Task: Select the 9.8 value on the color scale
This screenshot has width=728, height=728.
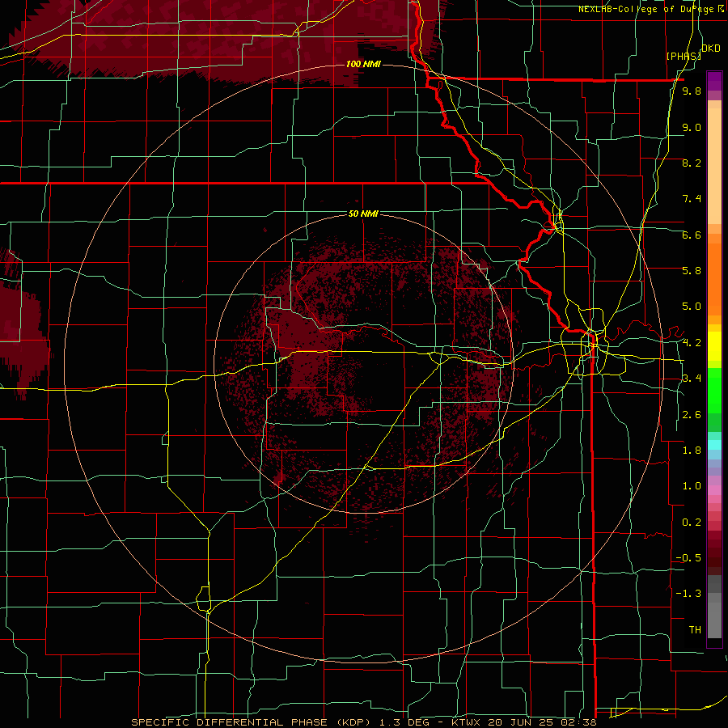Action: 692,91
